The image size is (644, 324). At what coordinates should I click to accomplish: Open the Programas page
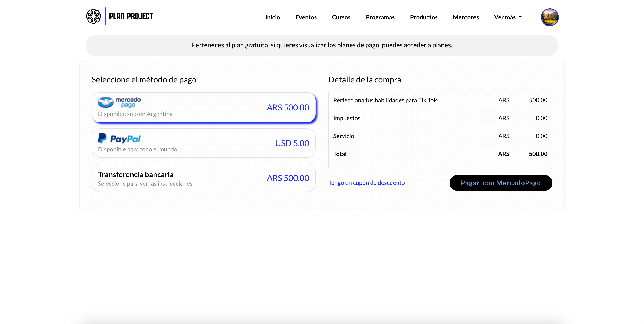pyautogui.click(x=380, y=17)
